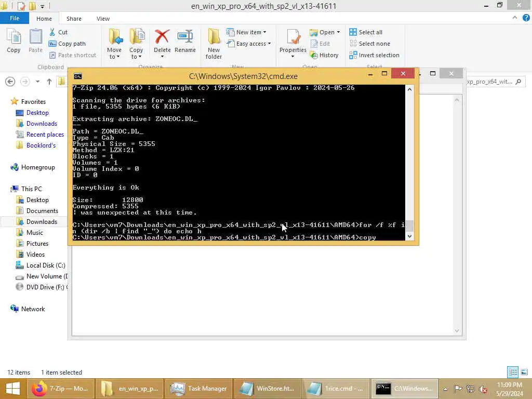Click the cmd window scroll up arrow
This screenshot has height=399, width=532.
click(x=409, y=89)
